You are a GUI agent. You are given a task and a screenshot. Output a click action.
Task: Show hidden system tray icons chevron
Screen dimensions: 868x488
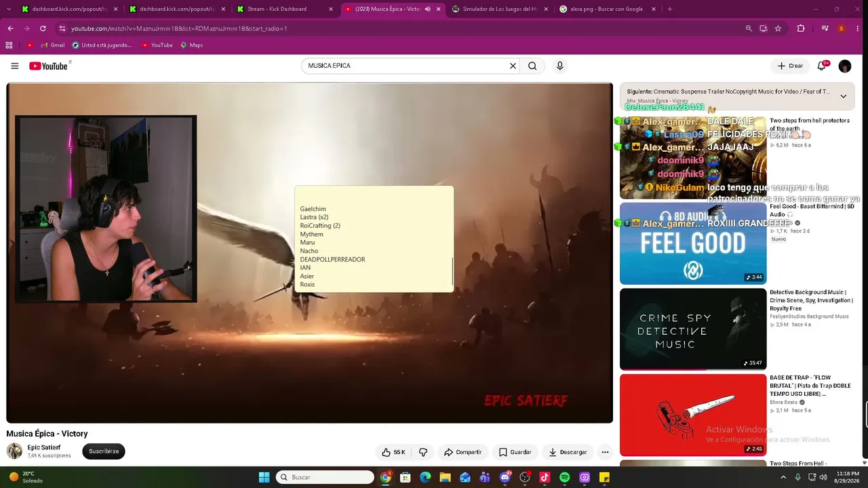[783, 477]
